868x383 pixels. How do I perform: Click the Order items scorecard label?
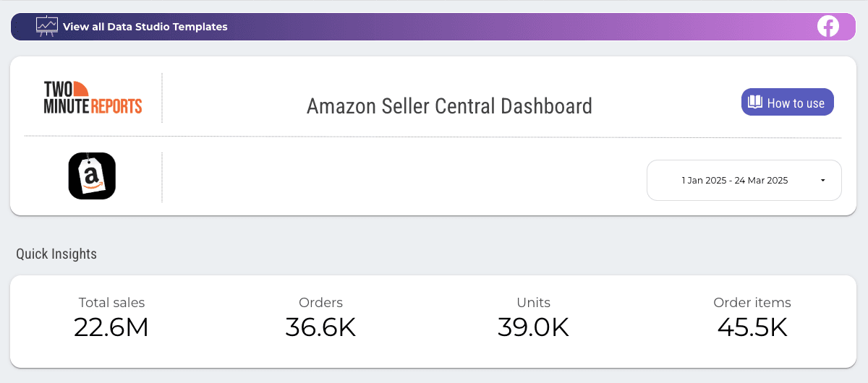coord(752,303)
